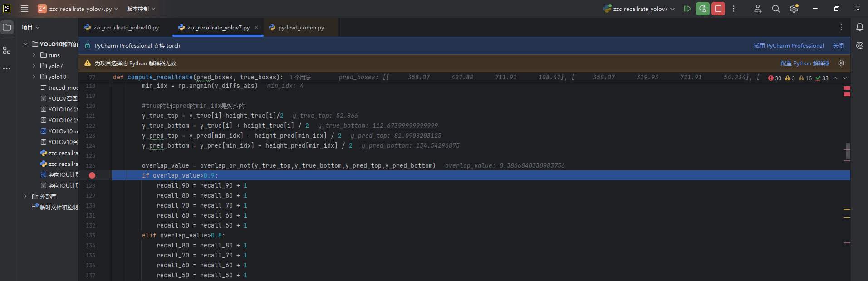Image resolution: width=868 pixels, height=281 pixels.
Task: Open the Notifications bell
Action: [x=859, y=27]
